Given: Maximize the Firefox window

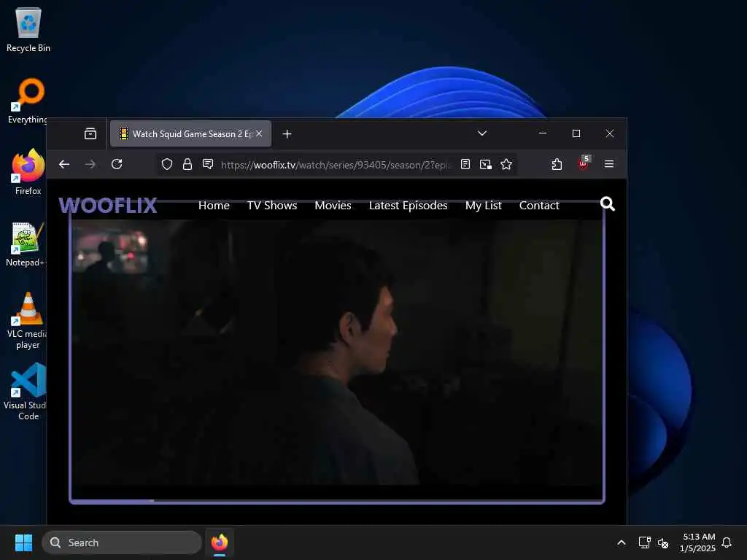Looking at the screenshot, I should pos(576,133).
